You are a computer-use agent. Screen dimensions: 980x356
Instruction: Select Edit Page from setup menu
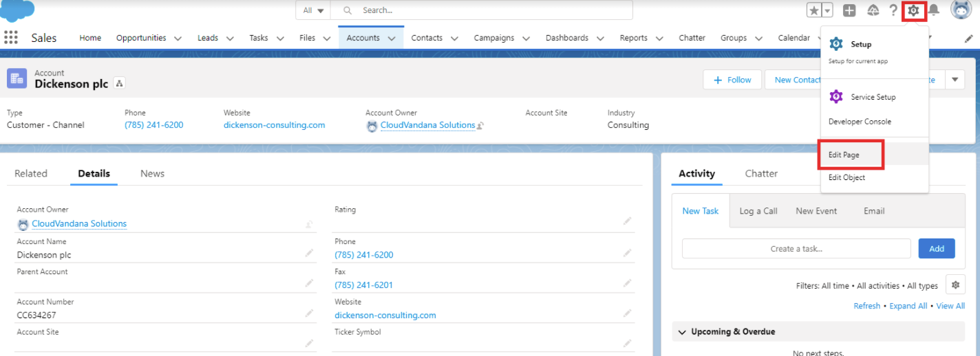875,155
